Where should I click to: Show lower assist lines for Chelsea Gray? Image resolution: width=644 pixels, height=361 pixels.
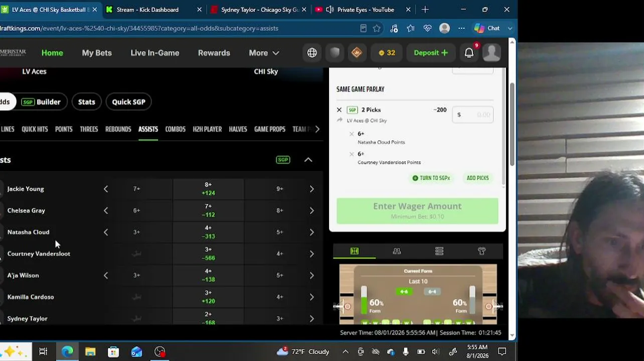(105, 210)
